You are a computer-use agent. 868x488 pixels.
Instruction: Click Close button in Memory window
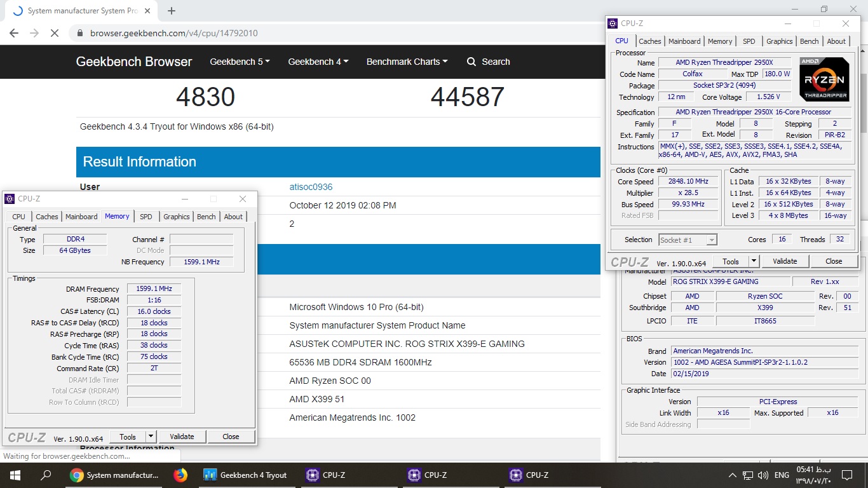click(x=231, y=437)
